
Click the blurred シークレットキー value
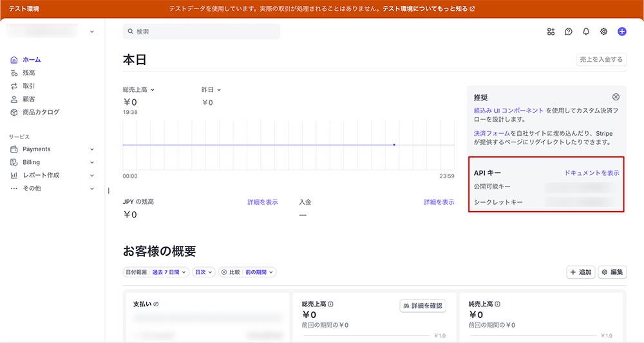[x=581, y=202]
